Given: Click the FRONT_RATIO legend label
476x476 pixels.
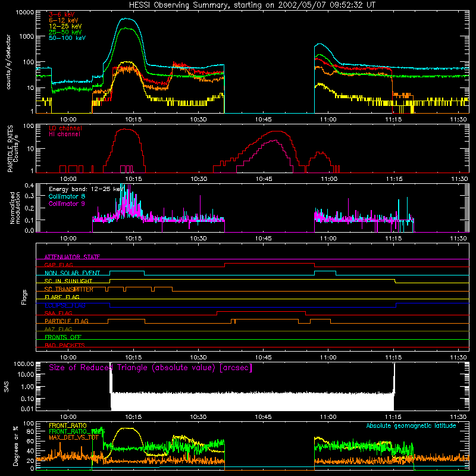Looking at the screenshot, I should coord(68,425).
